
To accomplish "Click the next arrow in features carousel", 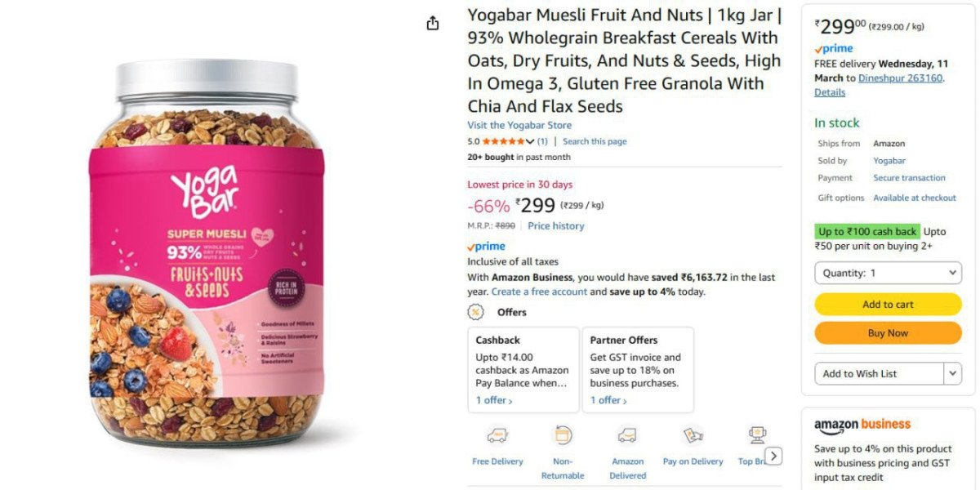I will point(773,457).
